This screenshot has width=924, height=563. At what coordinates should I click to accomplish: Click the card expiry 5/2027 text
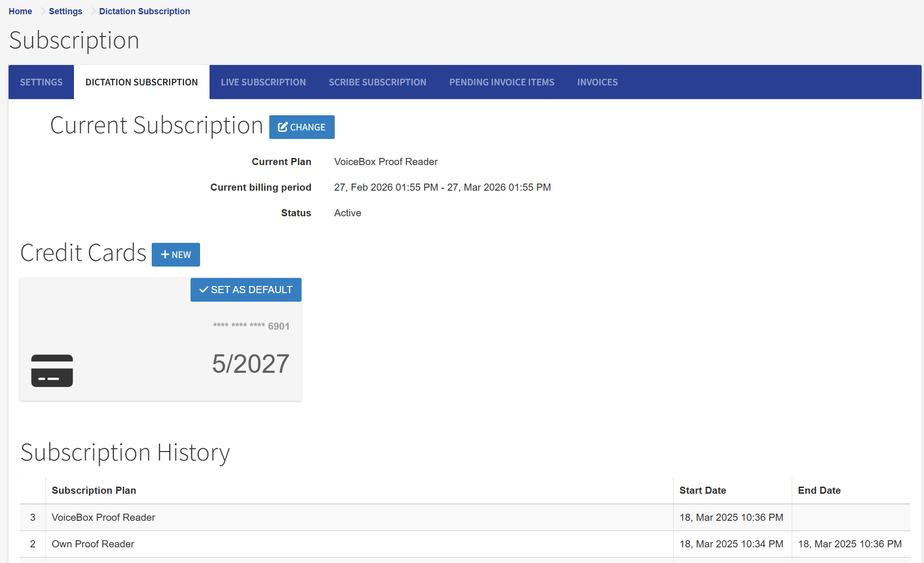(x=250, y=364)
